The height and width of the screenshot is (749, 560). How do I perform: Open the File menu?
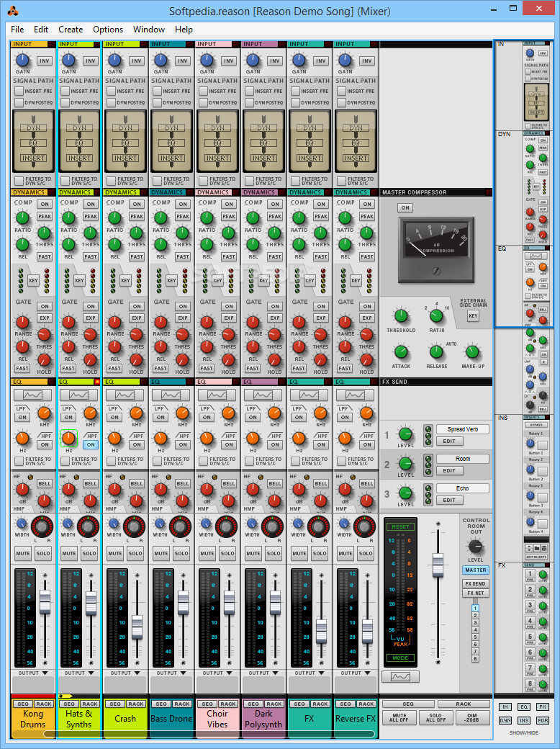click(17, 29)
